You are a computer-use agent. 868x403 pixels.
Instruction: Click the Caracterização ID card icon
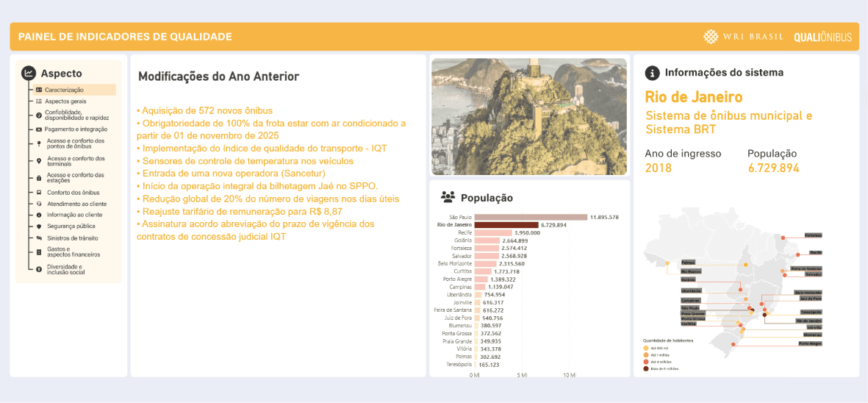click(39, 90)
